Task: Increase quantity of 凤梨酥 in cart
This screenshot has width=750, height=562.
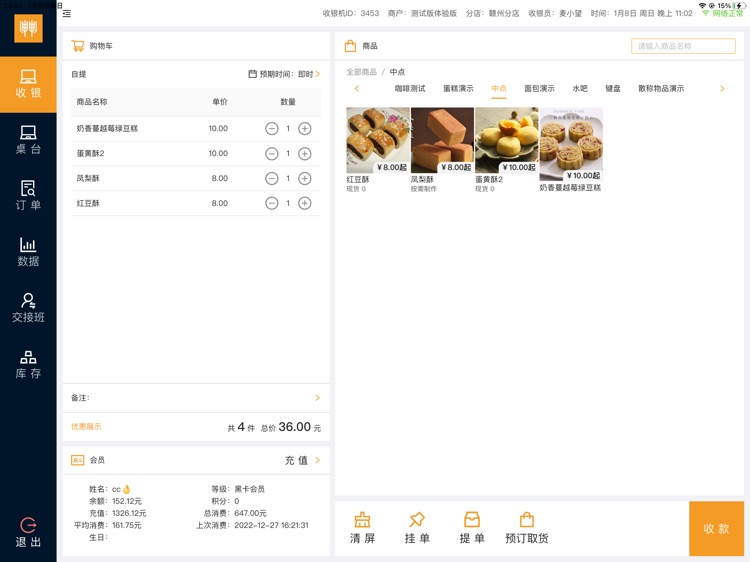Action: point(305,178)
